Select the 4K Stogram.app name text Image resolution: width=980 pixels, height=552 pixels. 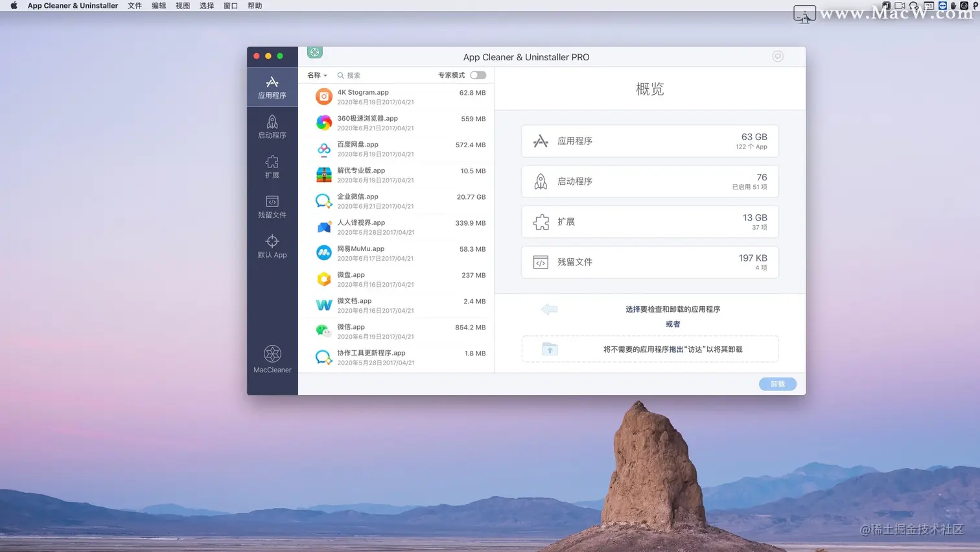(363, 92)
